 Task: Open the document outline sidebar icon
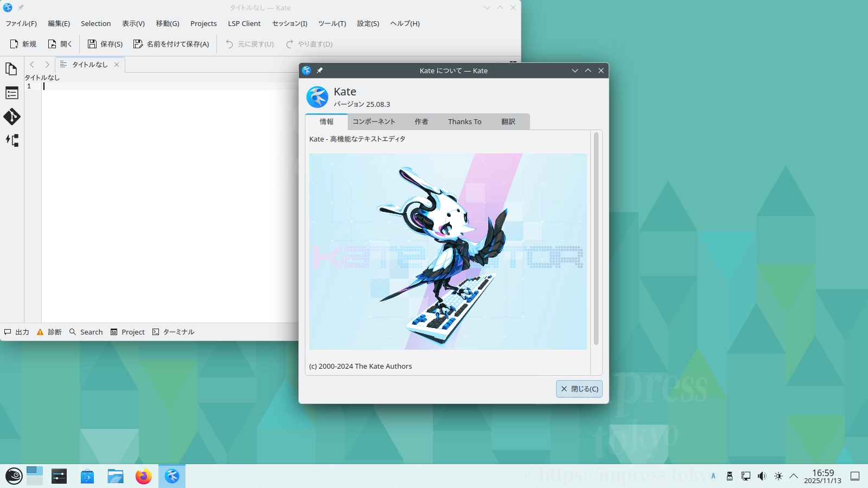(11, 93)
